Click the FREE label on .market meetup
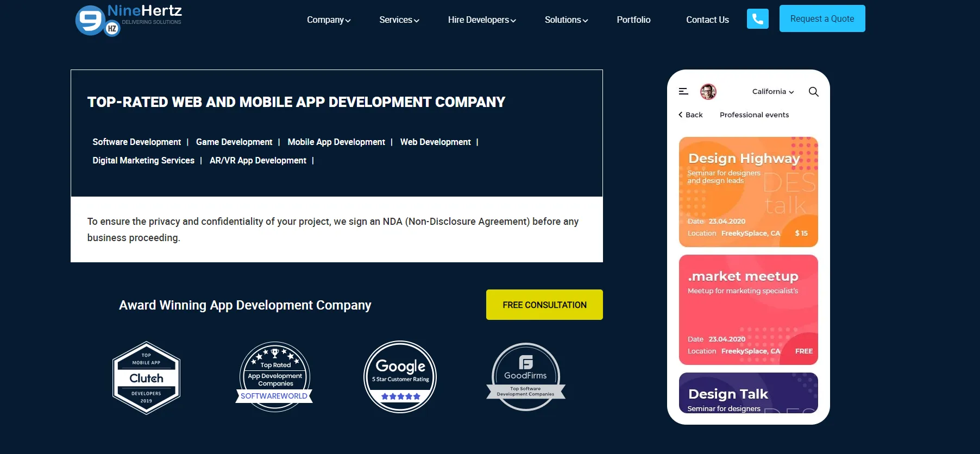 [804, 351]
